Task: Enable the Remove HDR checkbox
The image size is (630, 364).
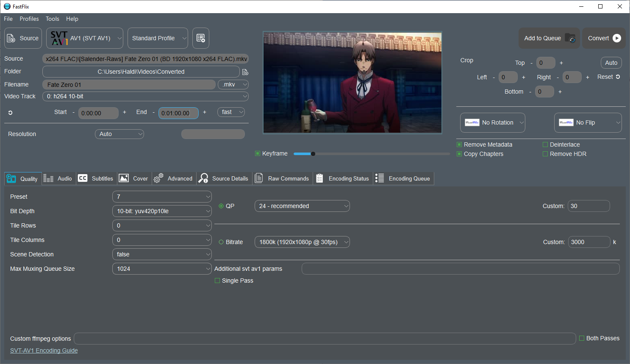Action: (545, 154)
